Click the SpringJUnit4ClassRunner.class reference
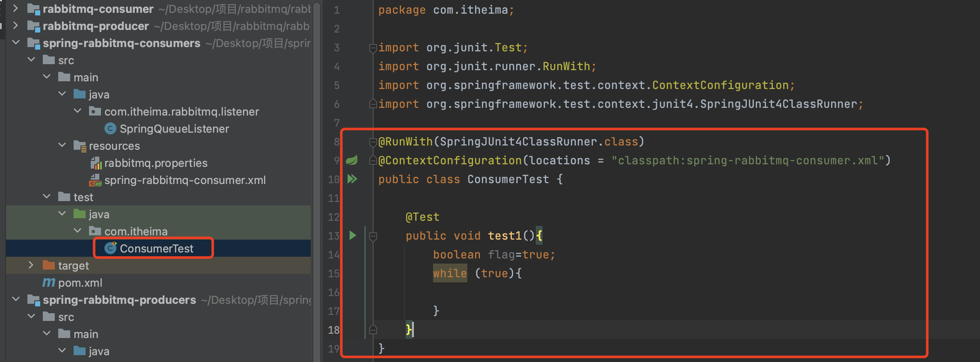Viewport: 980px width, 362px height. (538, 142)
